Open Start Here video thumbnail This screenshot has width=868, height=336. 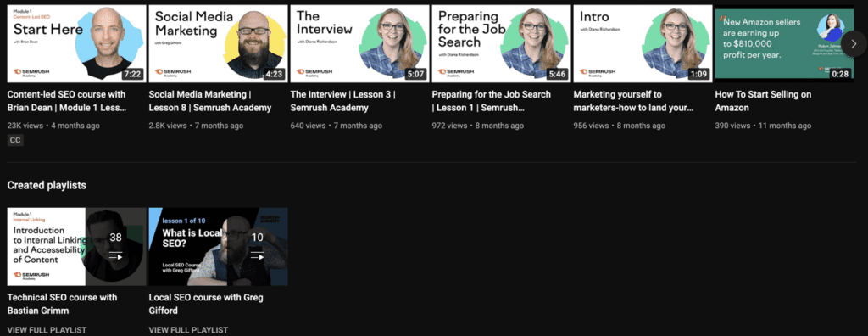point(77,44)
